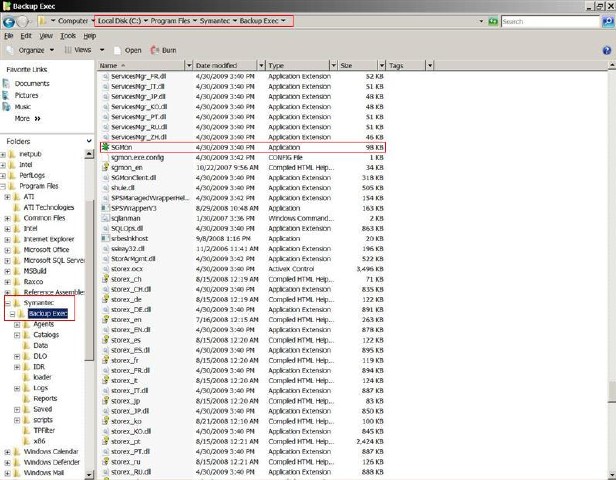Select the storex_ch help file icon
Image resolution: width=616 pixels, height=480 pixels.
point(105,279)
